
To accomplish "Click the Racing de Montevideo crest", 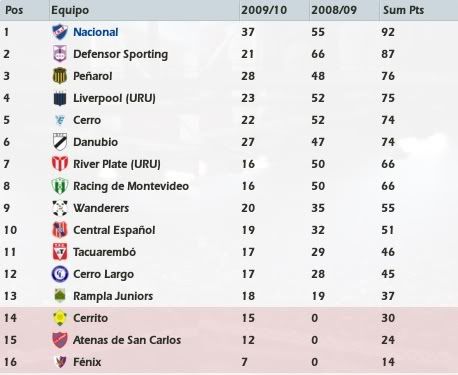I will [x=60, y=186].
